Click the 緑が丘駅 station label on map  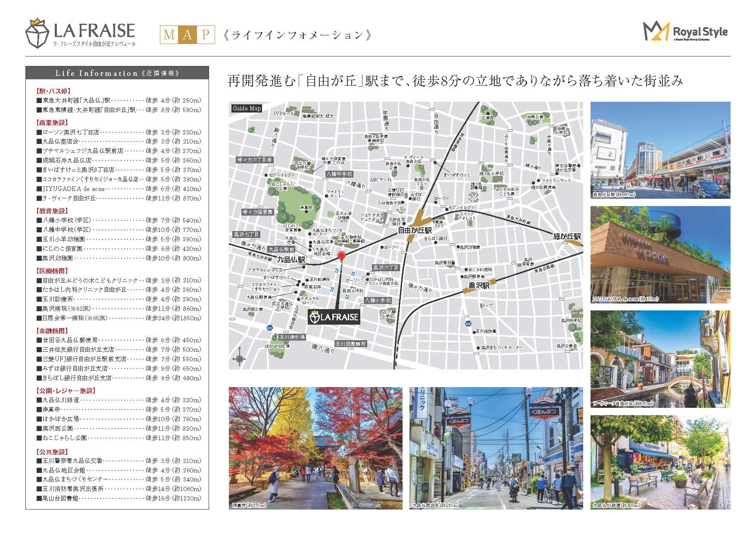pyautogui.click(x=567, y=237)
